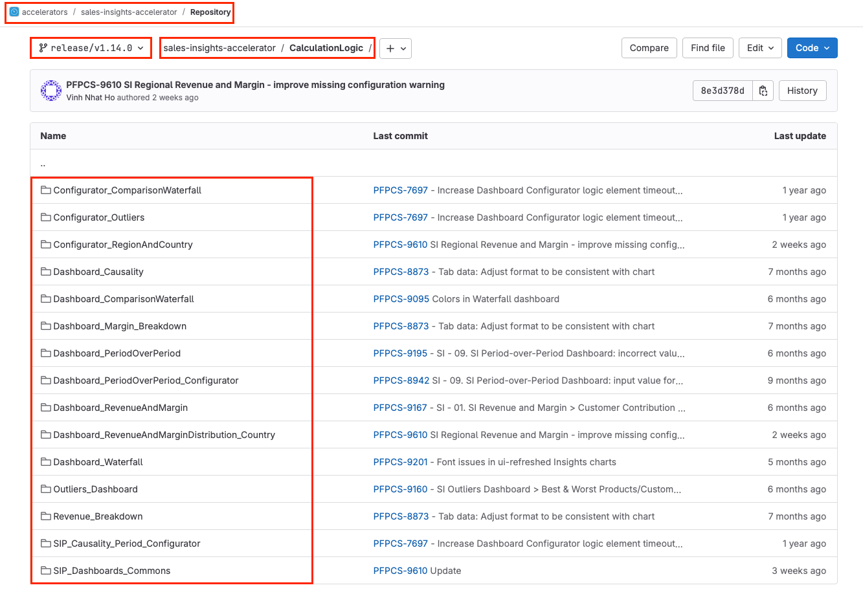The height and width of the screenshot is (616, 863).
Task: Expand the plus add-file dropdown
Action: coord(396,49)
